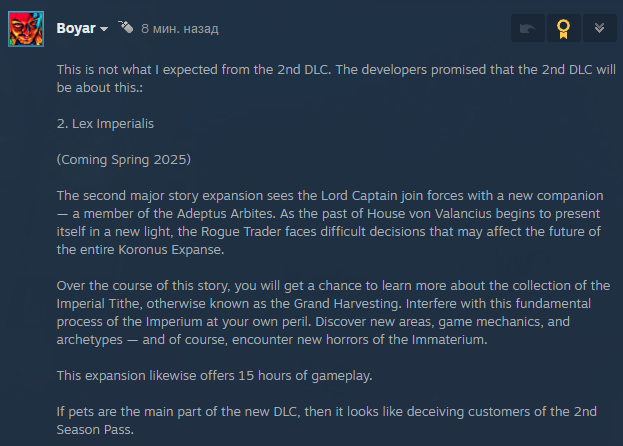Image resolution: width=623 pixels, height=446 pixels.
Task: Click the "8 мин. назад" post timestamp
Action: (179, 29)
